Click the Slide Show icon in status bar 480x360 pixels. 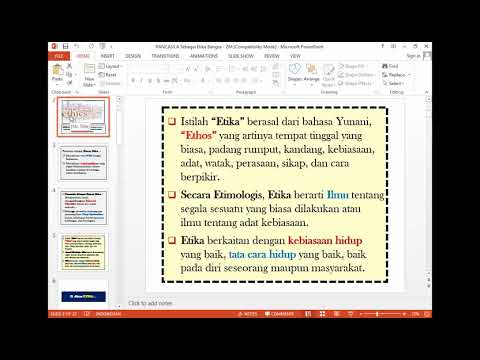point(350,314)
